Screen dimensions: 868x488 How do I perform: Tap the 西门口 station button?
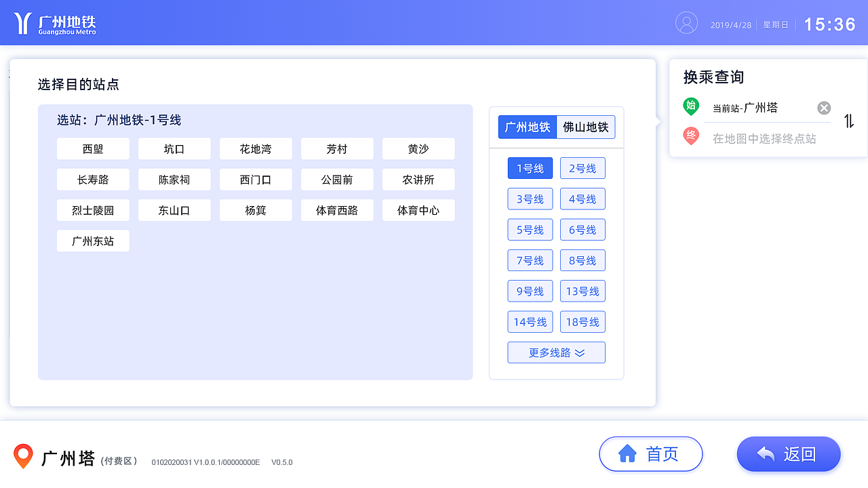click(256, 180)
